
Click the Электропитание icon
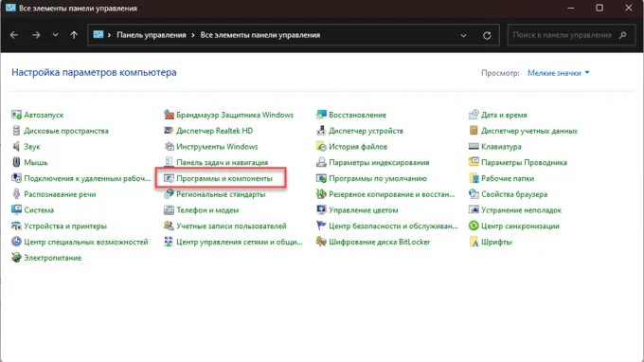tap(16, 258)
